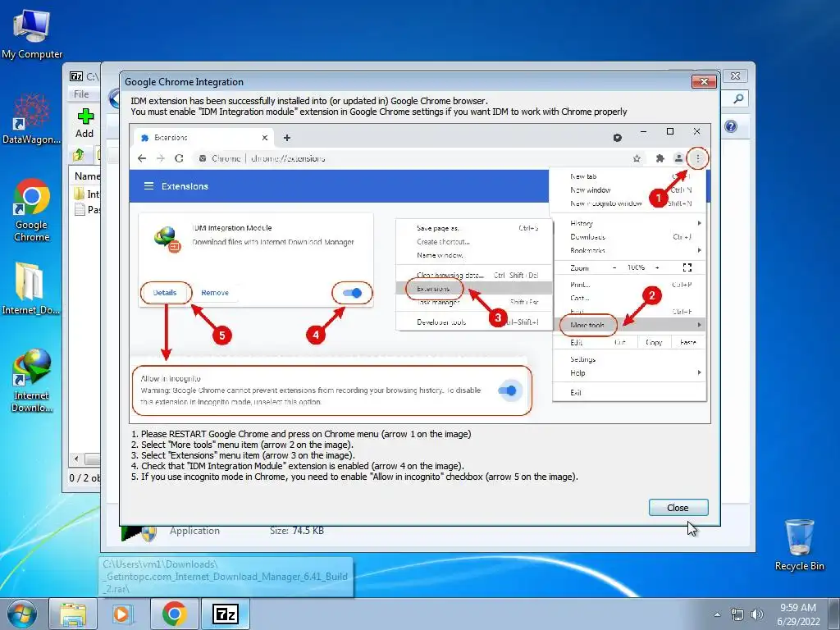Select the Internet_Do... folder on desktop
The width and height of the screenshot is (840, 630).
pyautogui.click(x=30, y=288)
